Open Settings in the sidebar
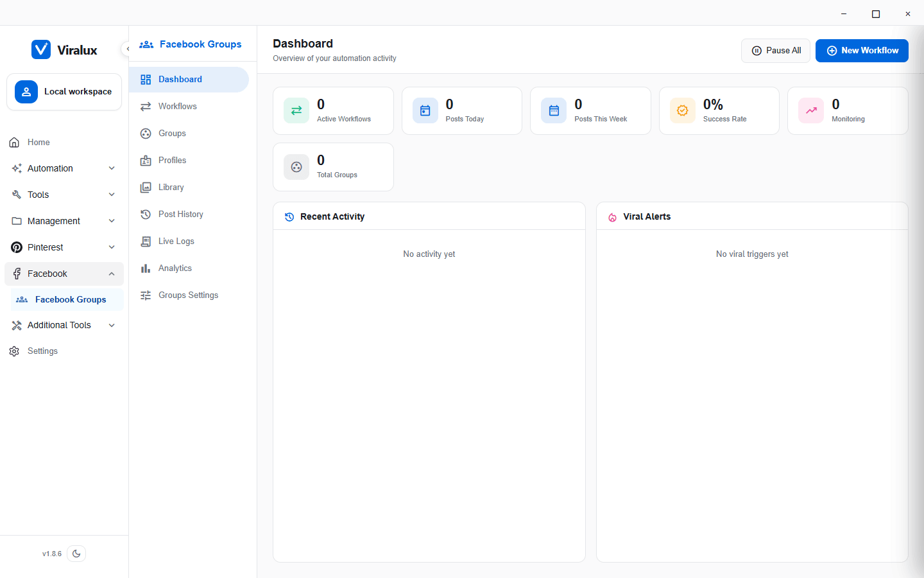This screenshot has width=924, height=578. [x=64, y=351]
